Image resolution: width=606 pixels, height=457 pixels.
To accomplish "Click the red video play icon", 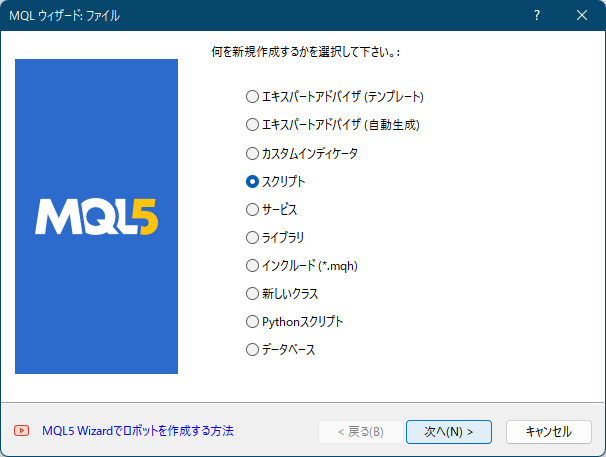I will [22, 430].
